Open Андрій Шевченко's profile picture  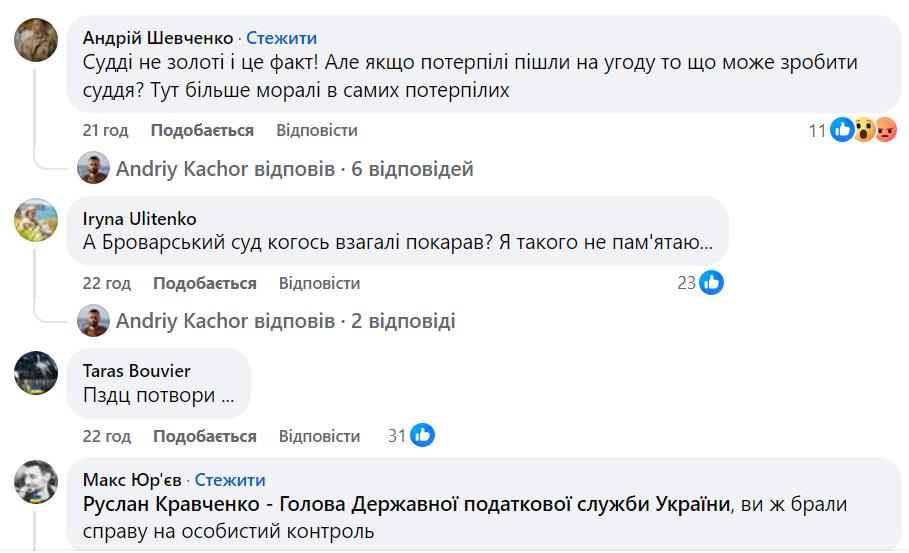click(37, 40)
